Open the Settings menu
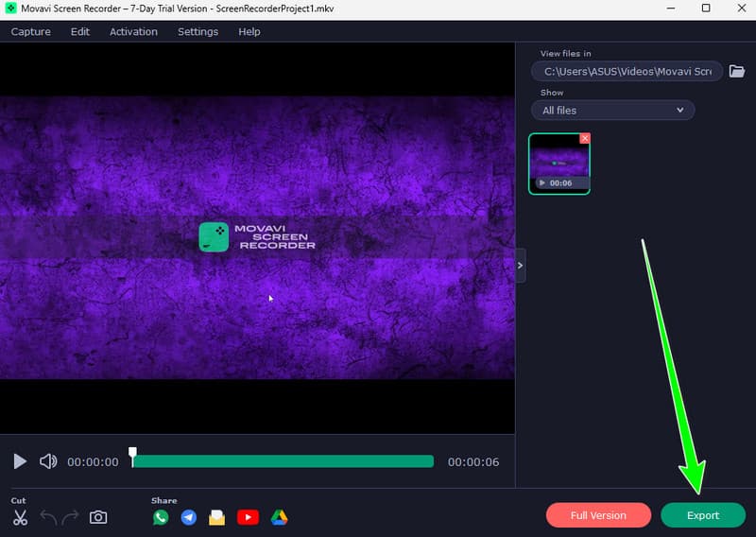This screenshot has height=537, width=756. click(x=198, y=32)
